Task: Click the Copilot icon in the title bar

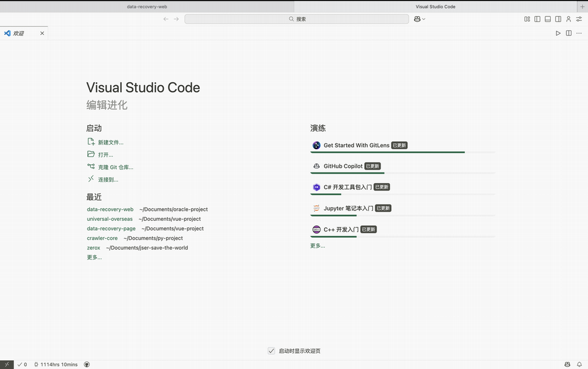Action: click(417, 19)
